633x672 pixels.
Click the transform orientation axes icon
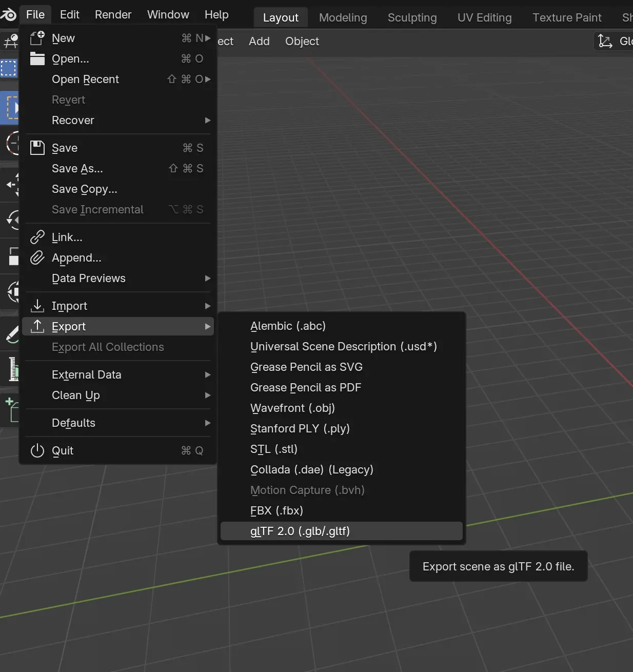pyautogui.click(x=605, y=41)
